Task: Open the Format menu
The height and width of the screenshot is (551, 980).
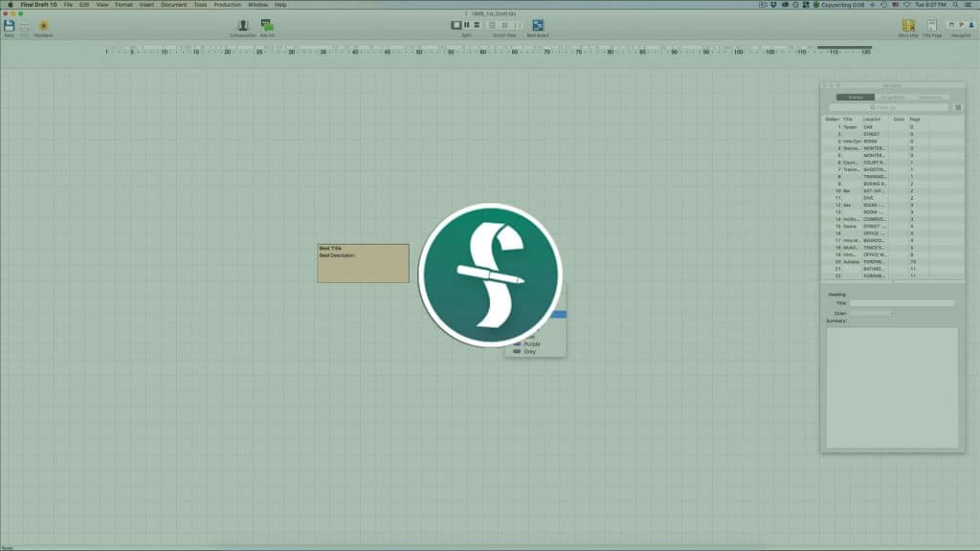Action: click(x=123, y=5)
